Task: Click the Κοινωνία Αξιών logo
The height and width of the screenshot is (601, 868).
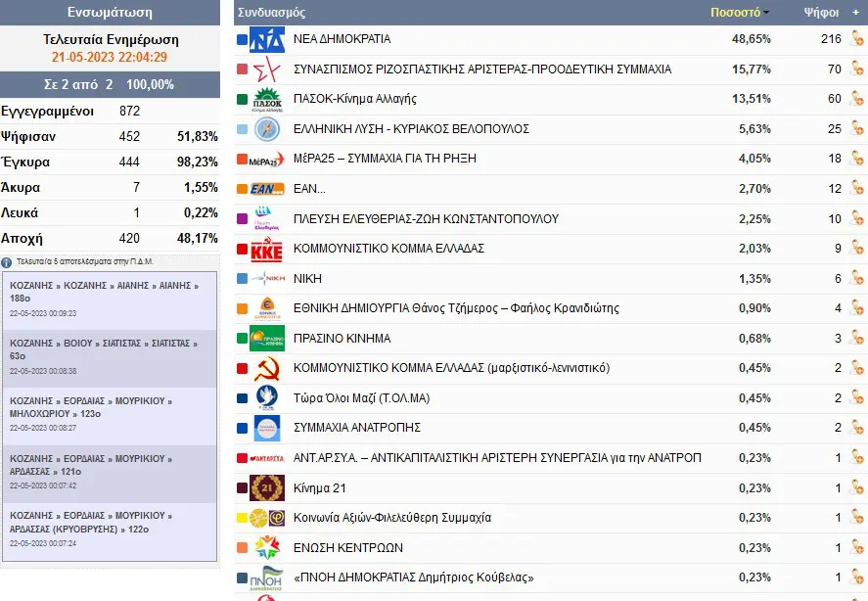Action: click(267, 518)
